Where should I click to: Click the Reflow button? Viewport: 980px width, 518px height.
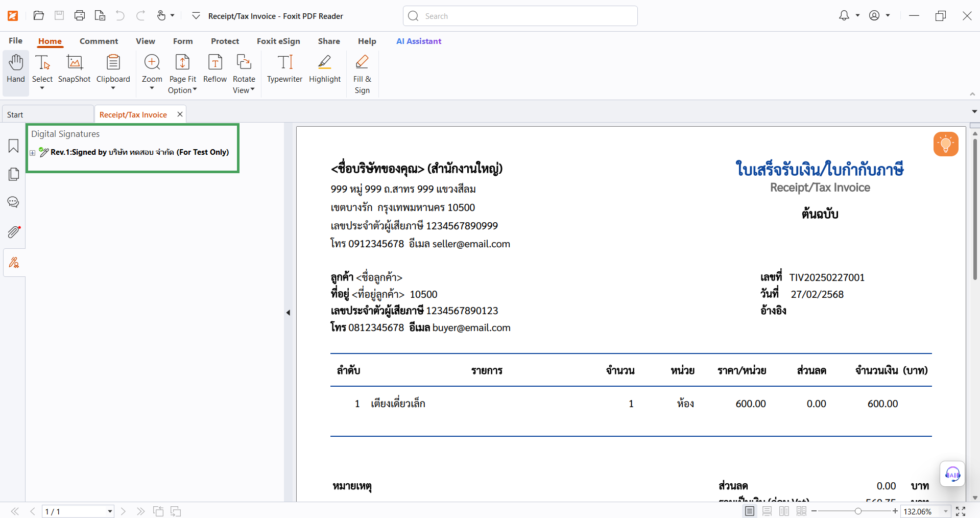[214, 70]
